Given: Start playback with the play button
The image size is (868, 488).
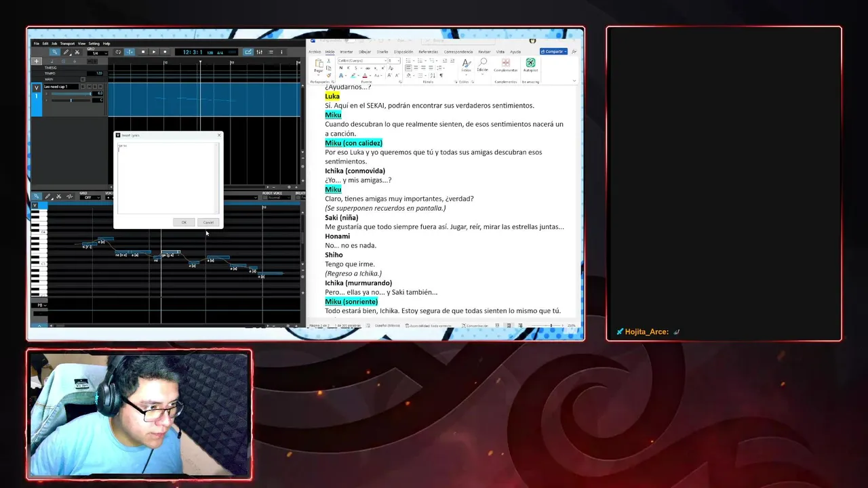Looking at the screenshot, I should [154, 52].
